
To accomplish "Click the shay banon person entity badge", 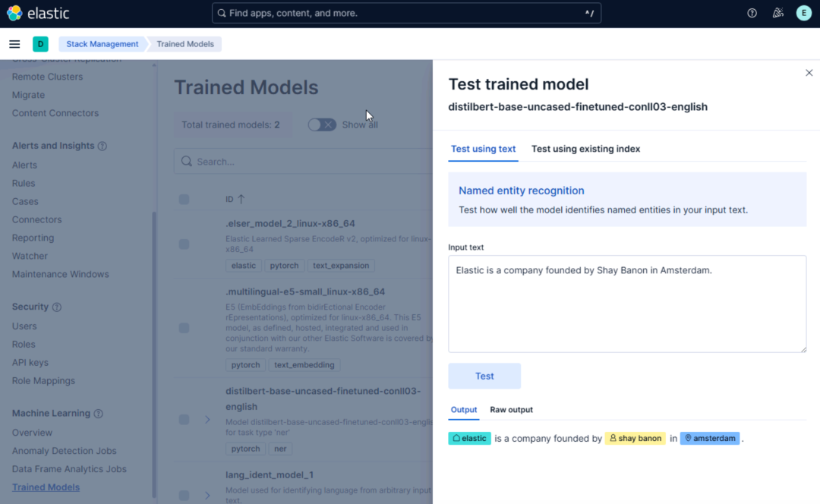I will click(635, 438).
